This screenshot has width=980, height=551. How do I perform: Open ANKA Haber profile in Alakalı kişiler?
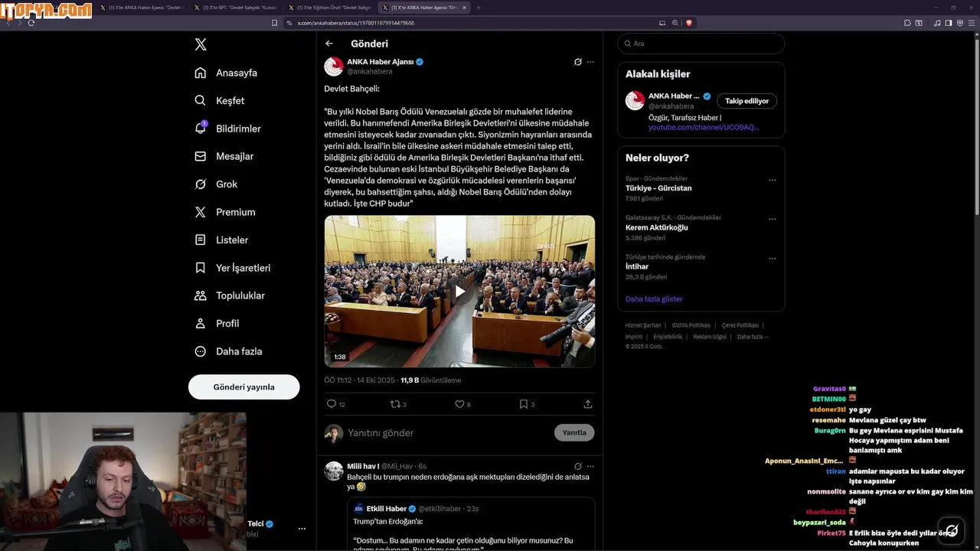674,96
